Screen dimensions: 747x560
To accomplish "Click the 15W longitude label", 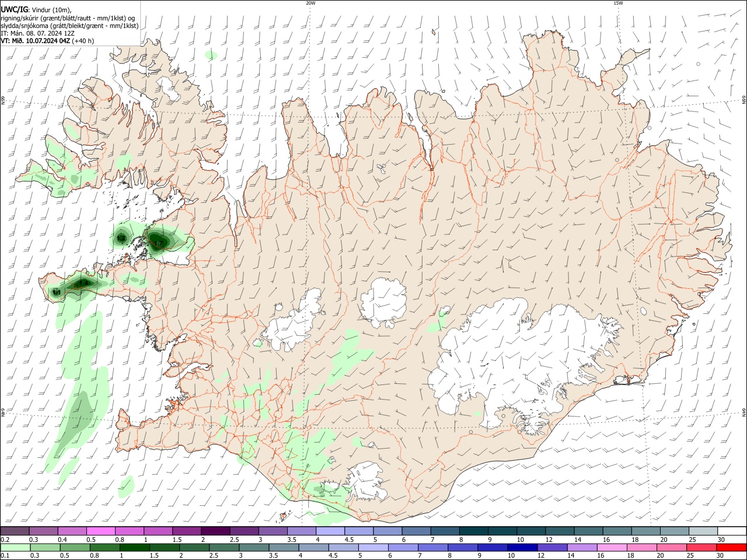I will [618, 3].
